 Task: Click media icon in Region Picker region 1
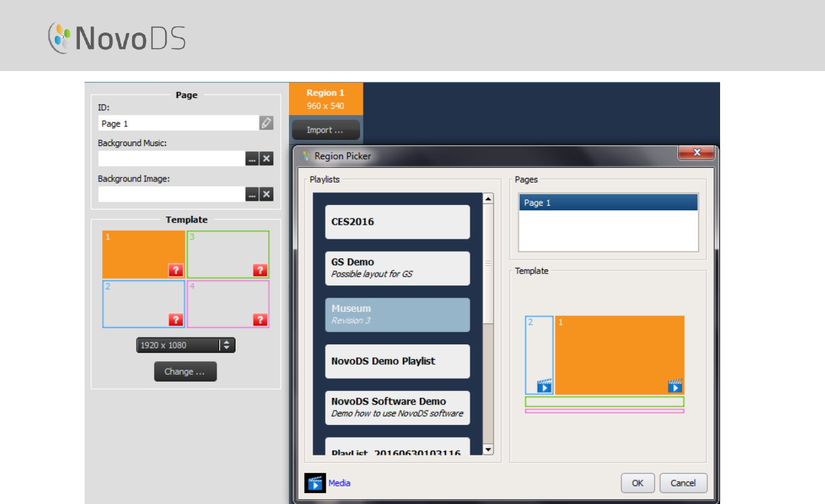[x=675, y=386]
